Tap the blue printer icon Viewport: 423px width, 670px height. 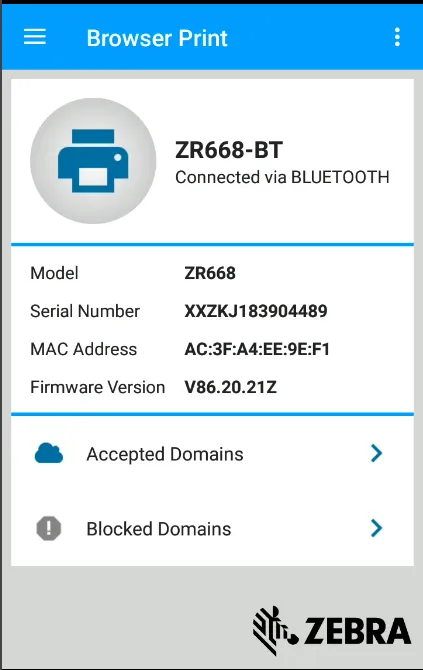93,161
